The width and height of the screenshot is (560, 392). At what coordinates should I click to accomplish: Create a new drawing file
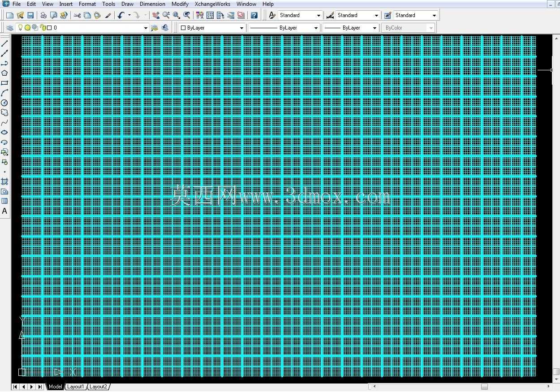pos(10,15)
